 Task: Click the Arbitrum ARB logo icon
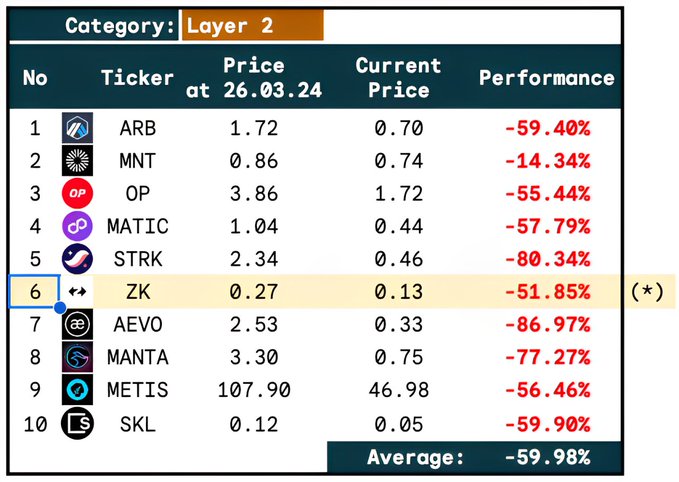coord(77,128)
